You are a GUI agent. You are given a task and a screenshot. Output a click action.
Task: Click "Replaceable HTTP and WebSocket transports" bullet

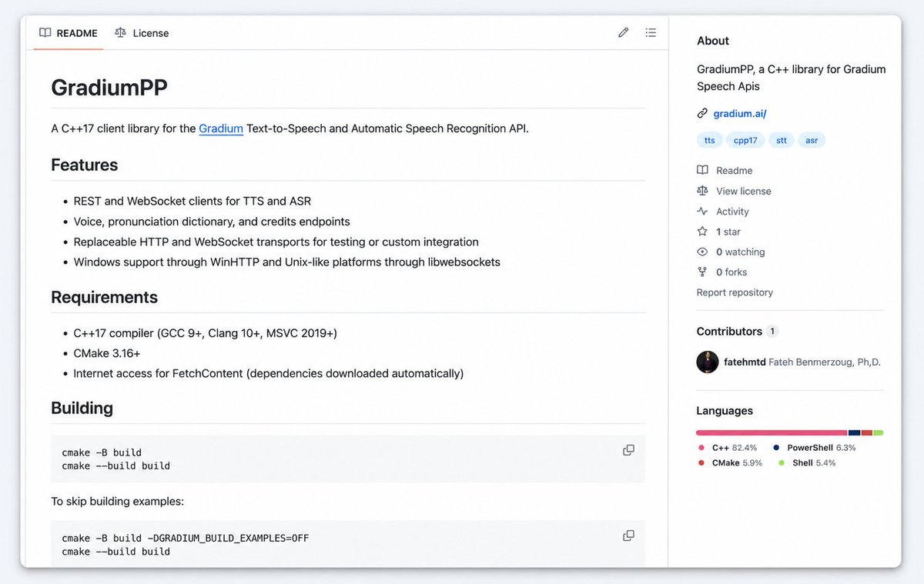click(x=276, y=242)
